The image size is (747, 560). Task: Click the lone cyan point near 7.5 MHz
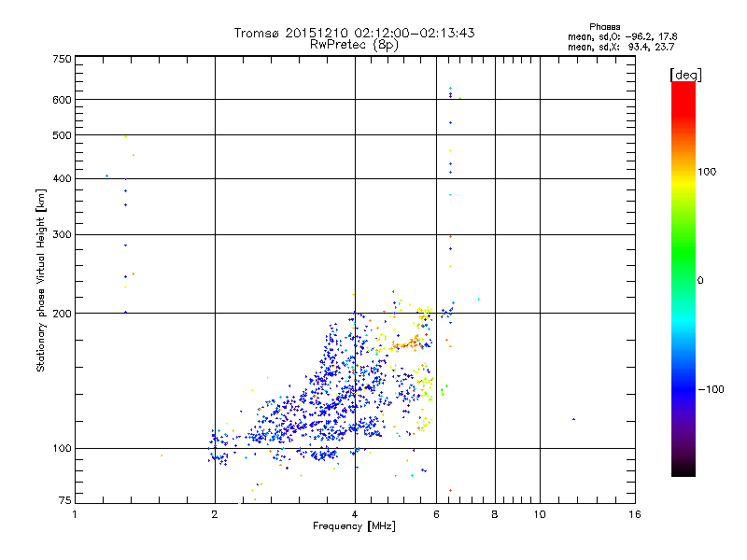click(479, 299)
